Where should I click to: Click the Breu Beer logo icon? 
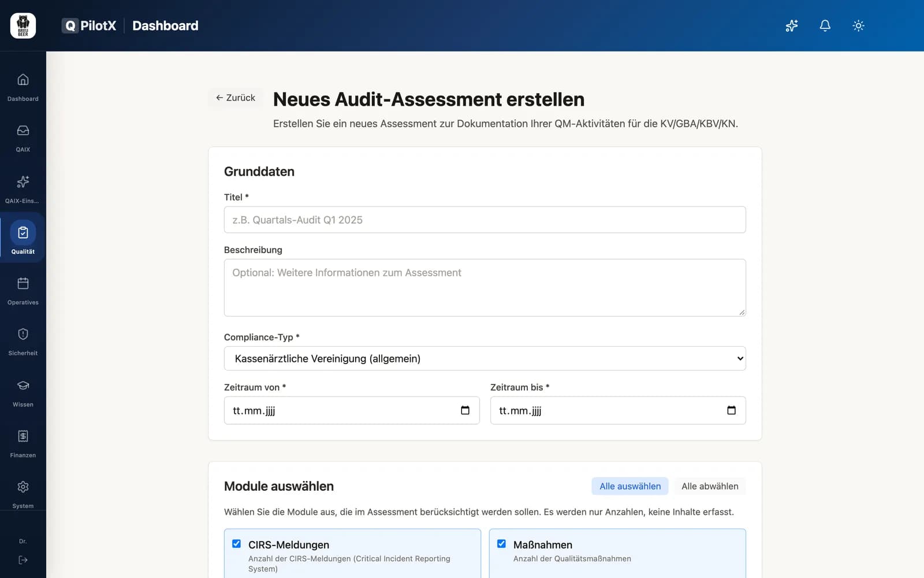click(x=23, y=25)
